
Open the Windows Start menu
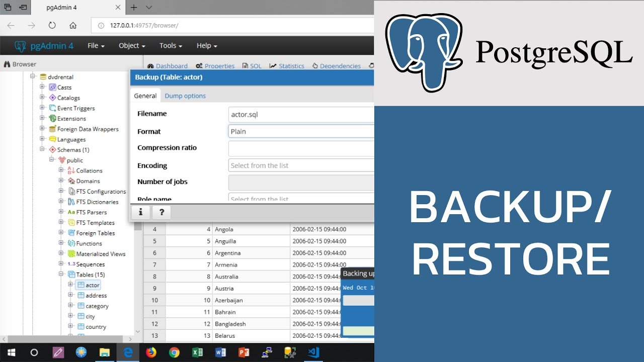[x=11, y=352]
